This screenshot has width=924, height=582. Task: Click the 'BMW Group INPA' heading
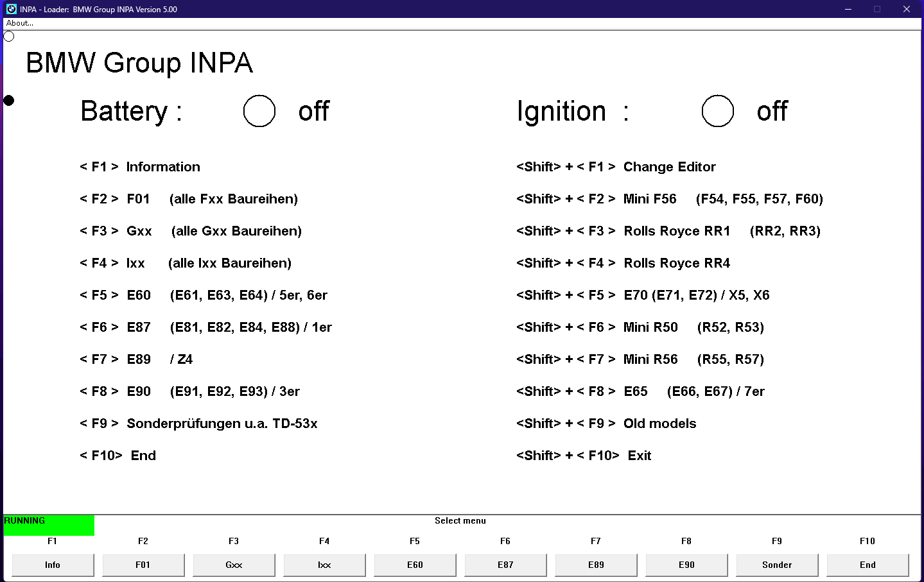[x=139, y=63]
